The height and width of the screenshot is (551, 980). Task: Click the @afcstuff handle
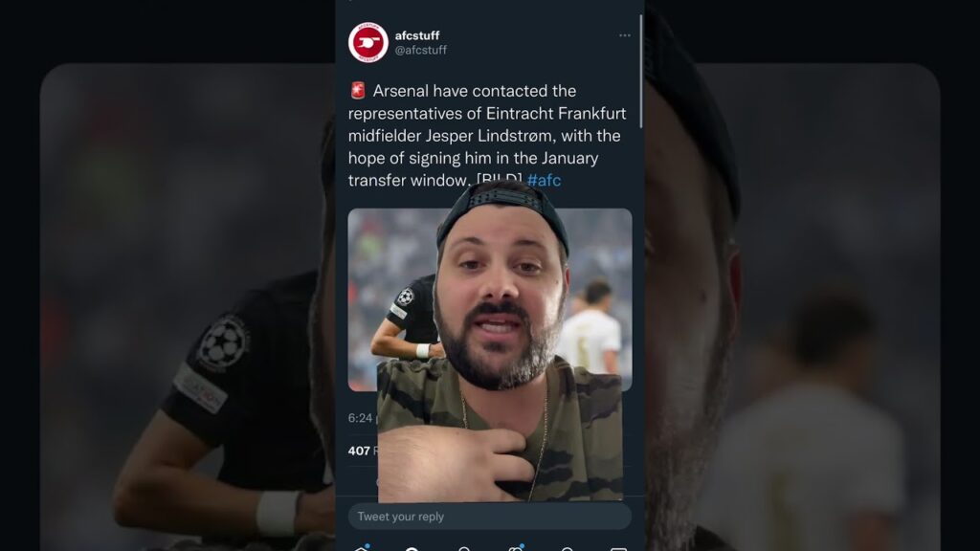[x=421, y=50]
